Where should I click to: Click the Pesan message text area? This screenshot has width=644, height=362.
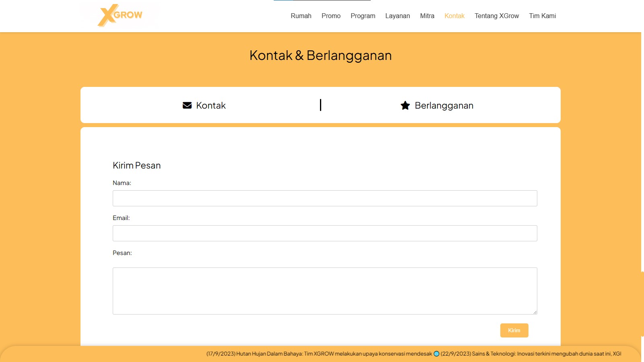(x=325, y=290)
